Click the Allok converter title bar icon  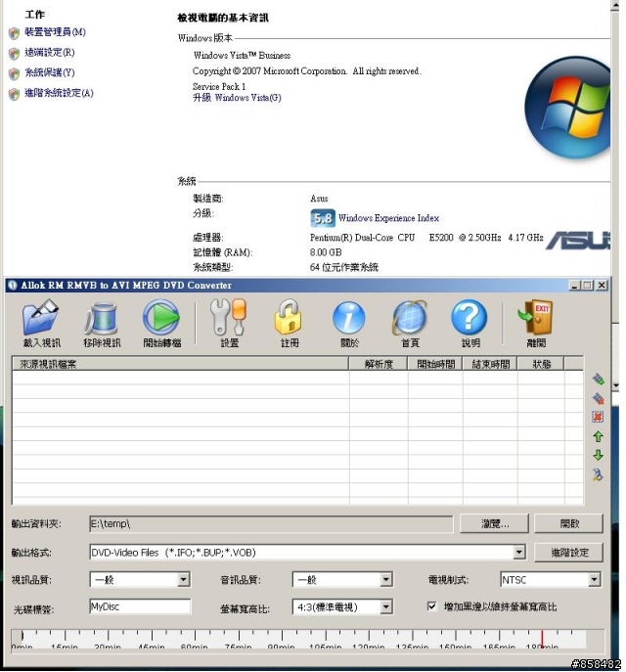[x=13, y=285]
